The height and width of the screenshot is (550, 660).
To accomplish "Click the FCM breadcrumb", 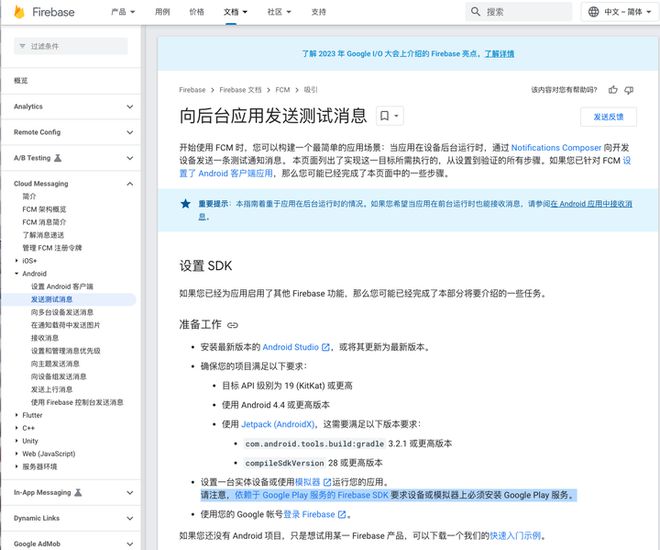I will click(282, 90).
